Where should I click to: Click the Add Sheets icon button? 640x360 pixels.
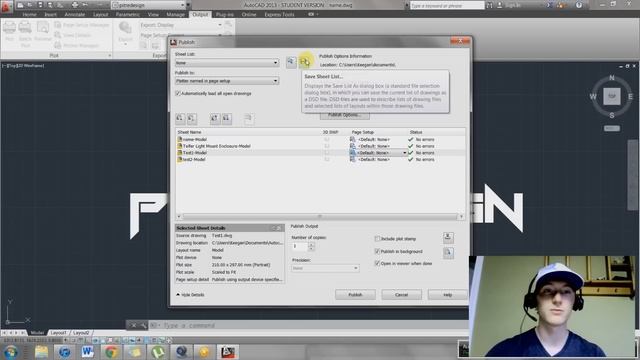click(180, 118)
